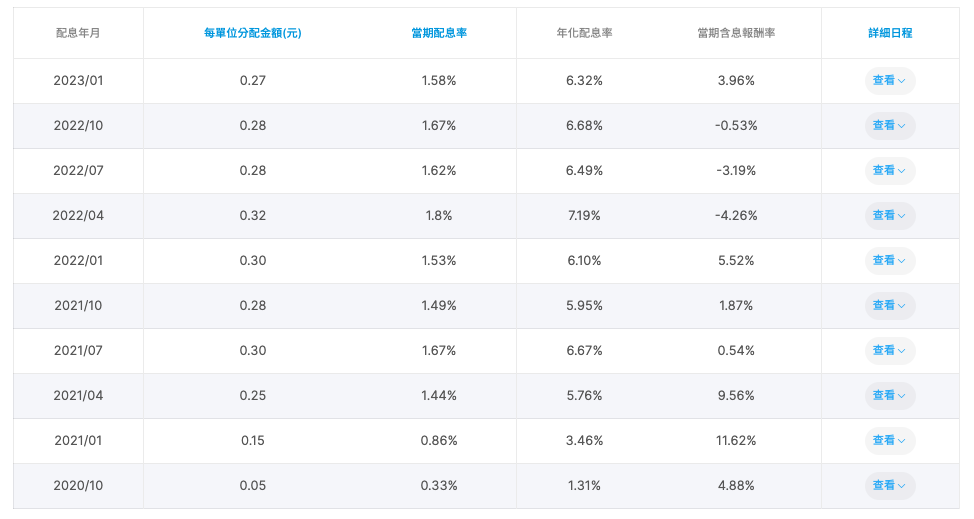
Task: Sort by 當期配息率 column header
Action: pyautogui.click(x=439, y=33)
